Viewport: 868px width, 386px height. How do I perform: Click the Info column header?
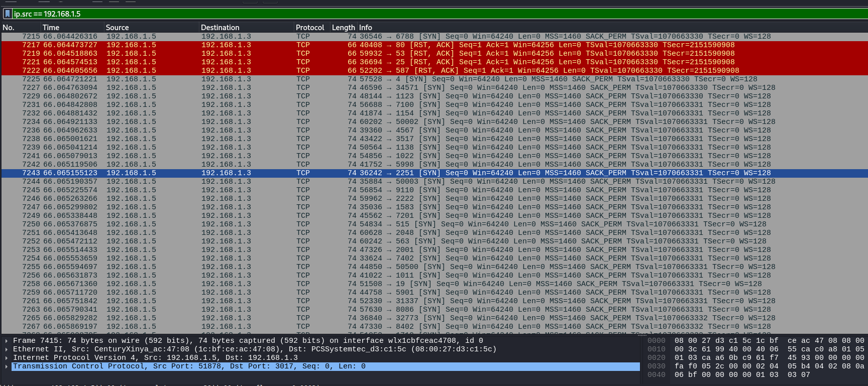tap(612, 28)
